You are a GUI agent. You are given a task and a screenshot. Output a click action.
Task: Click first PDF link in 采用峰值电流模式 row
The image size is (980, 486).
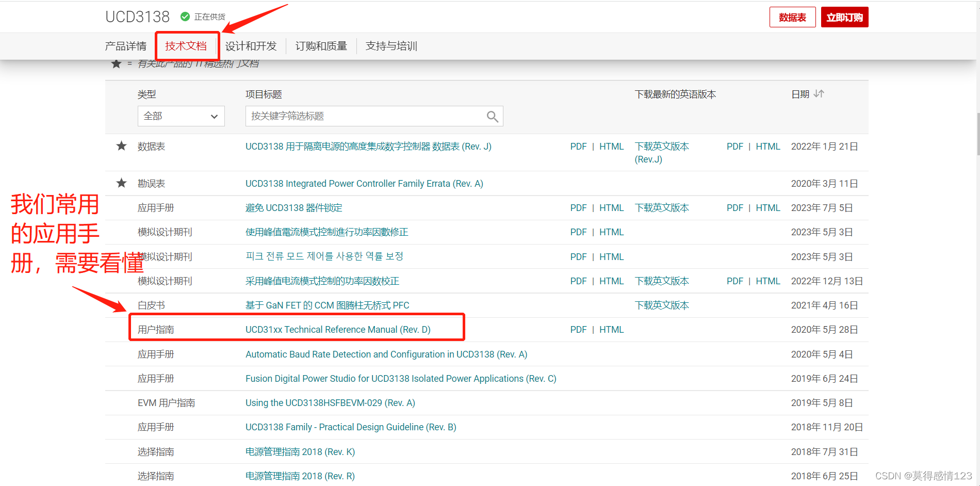[x=578, y=281]
